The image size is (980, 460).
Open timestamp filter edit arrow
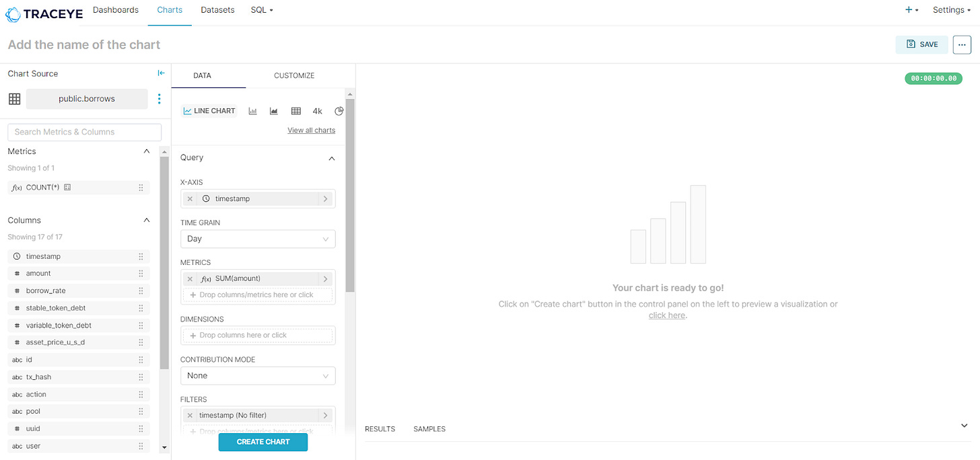coord(325,416)
